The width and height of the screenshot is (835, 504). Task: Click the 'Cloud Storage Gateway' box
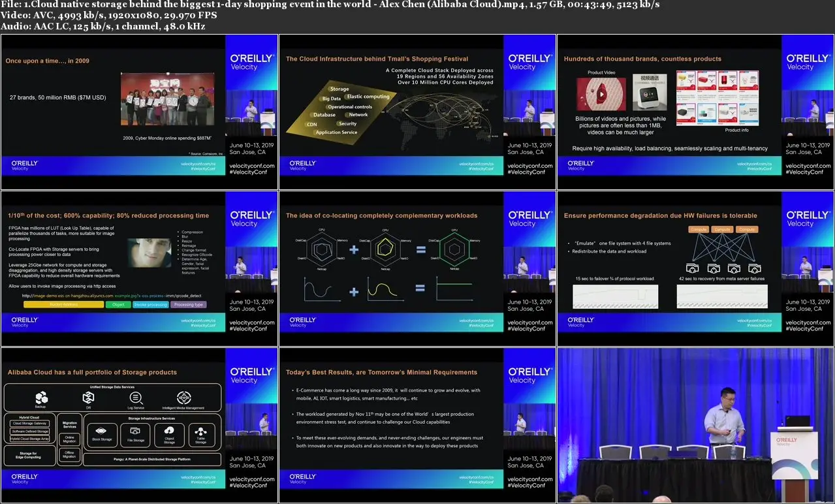(30, 424)
